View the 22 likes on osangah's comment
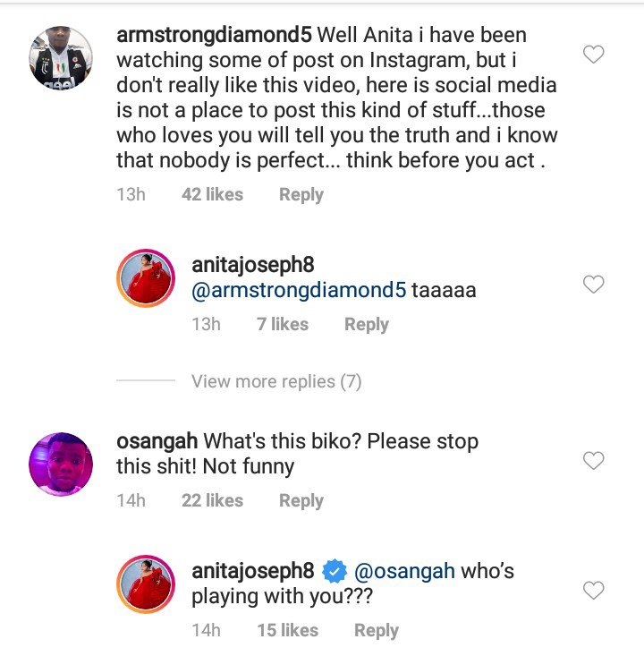The height and width of the screenshot is (656, 644). tap(212, 500)
